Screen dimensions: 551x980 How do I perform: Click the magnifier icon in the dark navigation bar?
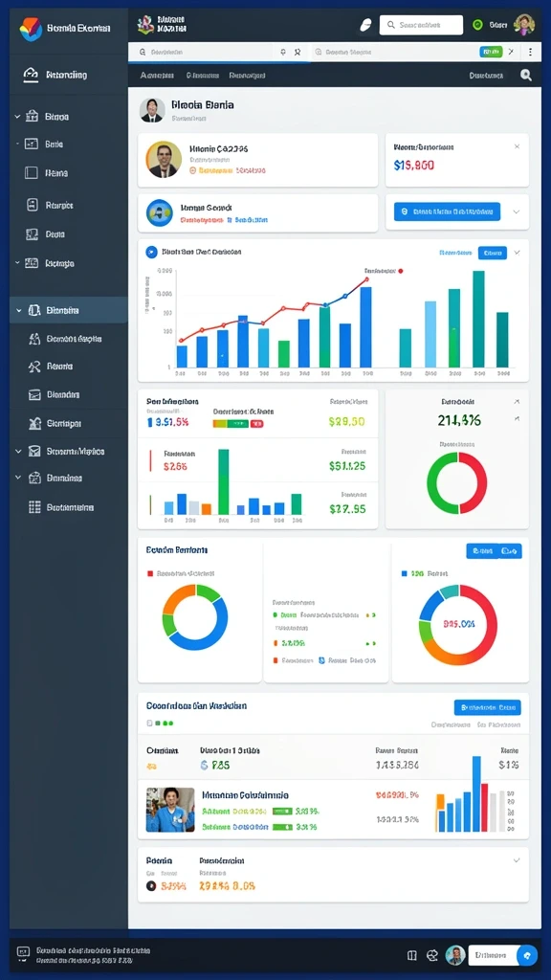[x=526, y=75]
